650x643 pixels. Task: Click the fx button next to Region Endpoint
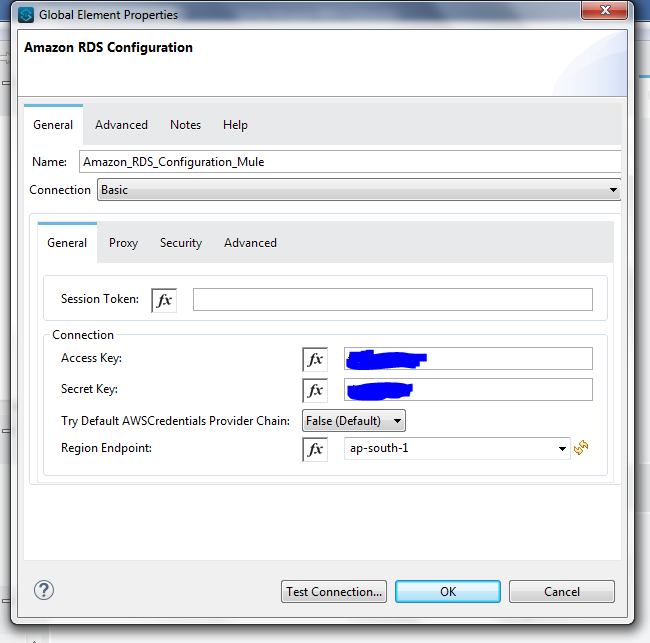(x=315, y=449)
